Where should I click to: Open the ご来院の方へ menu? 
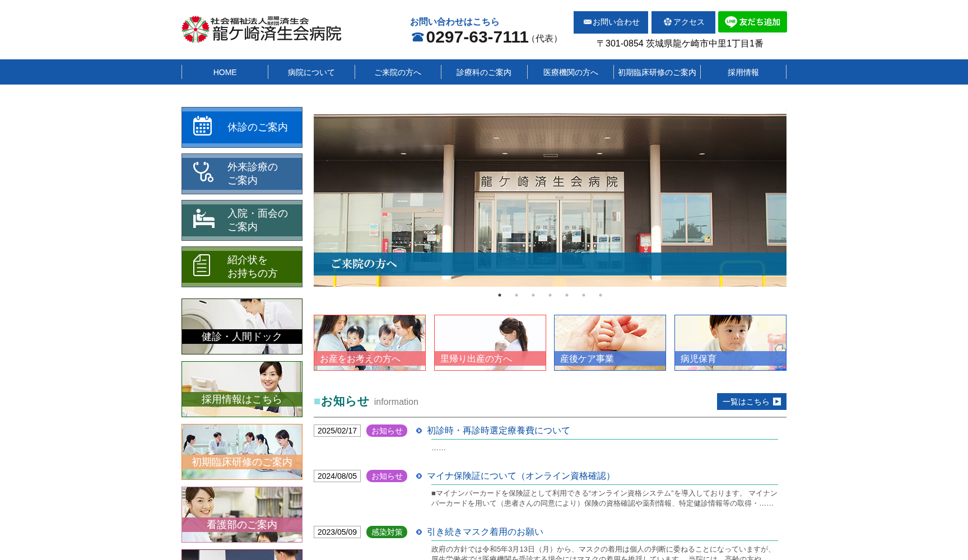398,72
